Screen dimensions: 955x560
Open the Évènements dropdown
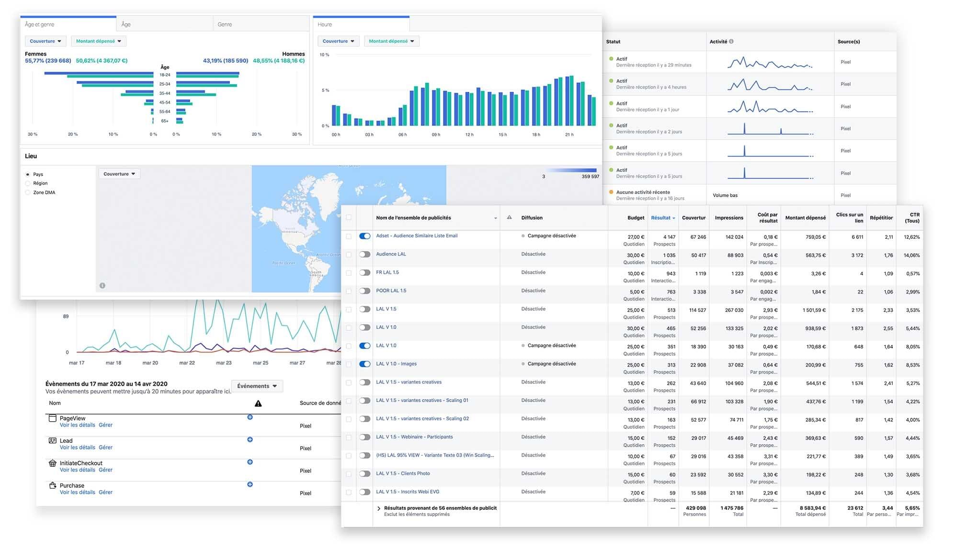tap(257, 386)
